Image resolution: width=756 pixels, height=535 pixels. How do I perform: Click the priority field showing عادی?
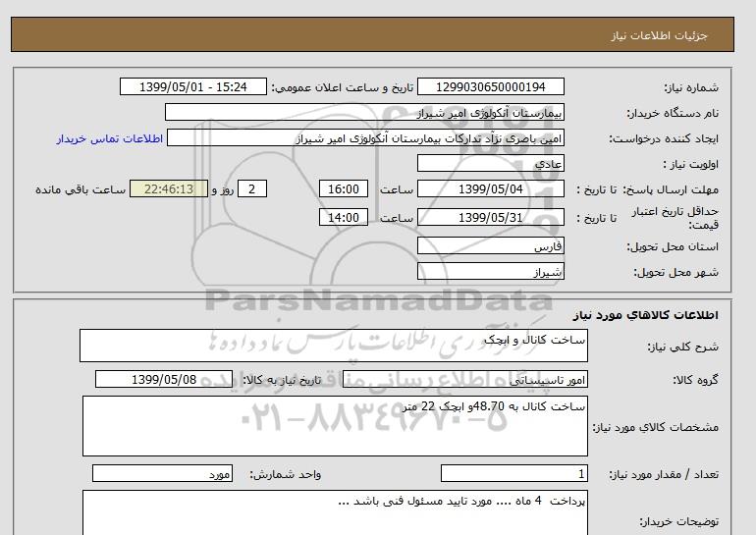coord(490,163)
